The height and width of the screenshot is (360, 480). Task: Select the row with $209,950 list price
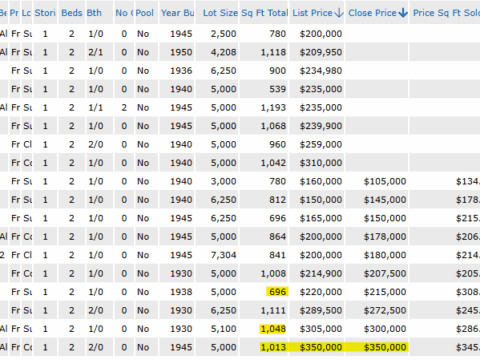coord(240,52)
